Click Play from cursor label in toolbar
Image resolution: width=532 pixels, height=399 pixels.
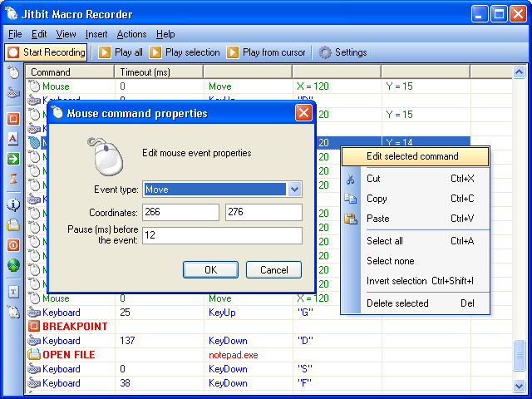(273, 52)
